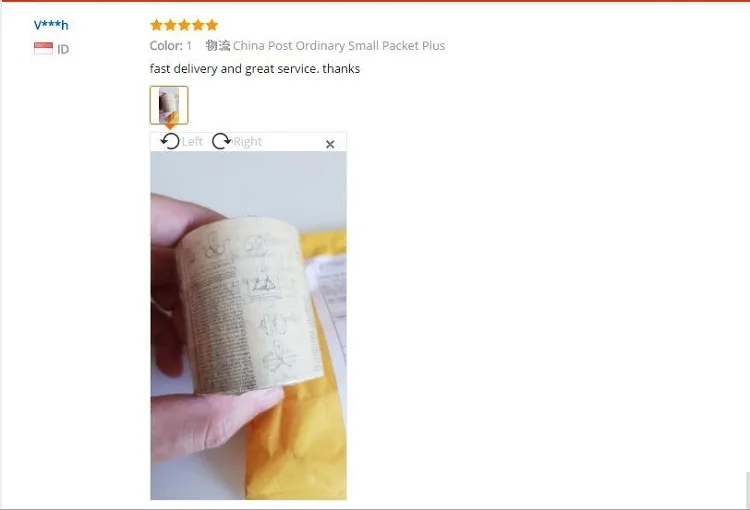Click the fifth rating star
The image size is (750, 510).
[212, 25]
